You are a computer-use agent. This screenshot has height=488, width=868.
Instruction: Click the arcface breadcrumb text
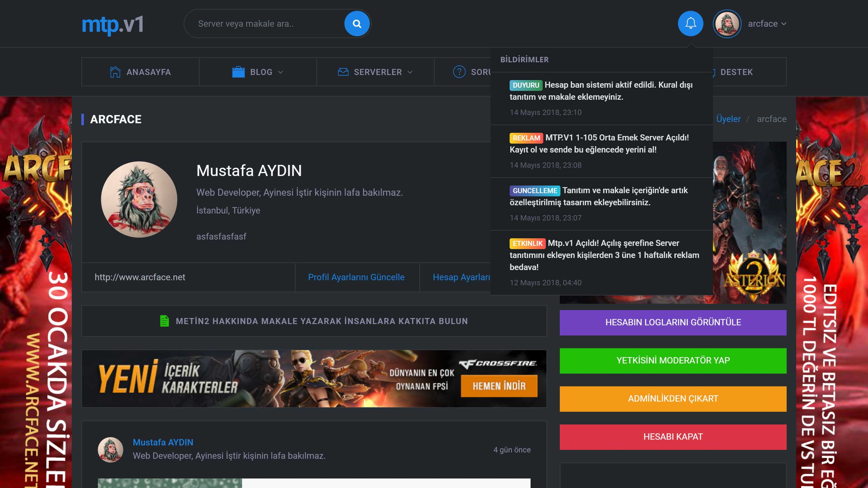tap(772, 119)
